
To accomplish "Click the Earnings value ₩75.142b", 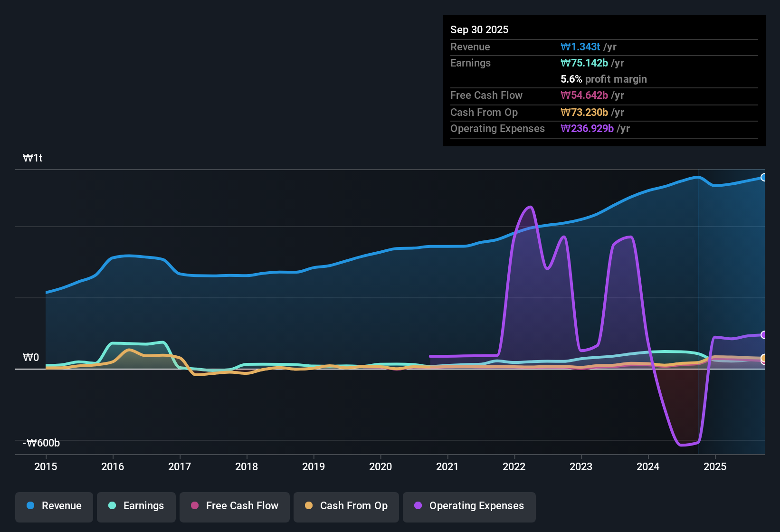I will tap(585, 63).
